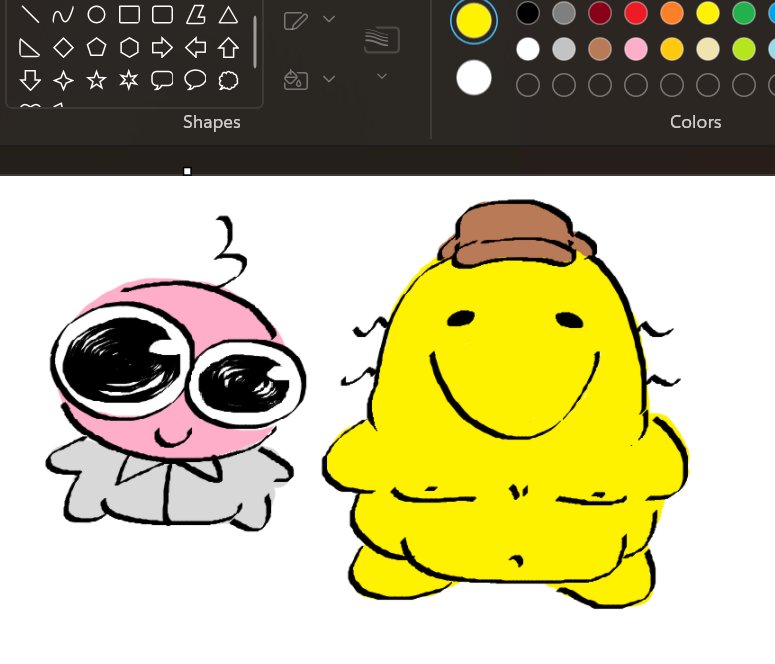Select the Cloud callout shape
775x664 pixels.
click(228, 81)
